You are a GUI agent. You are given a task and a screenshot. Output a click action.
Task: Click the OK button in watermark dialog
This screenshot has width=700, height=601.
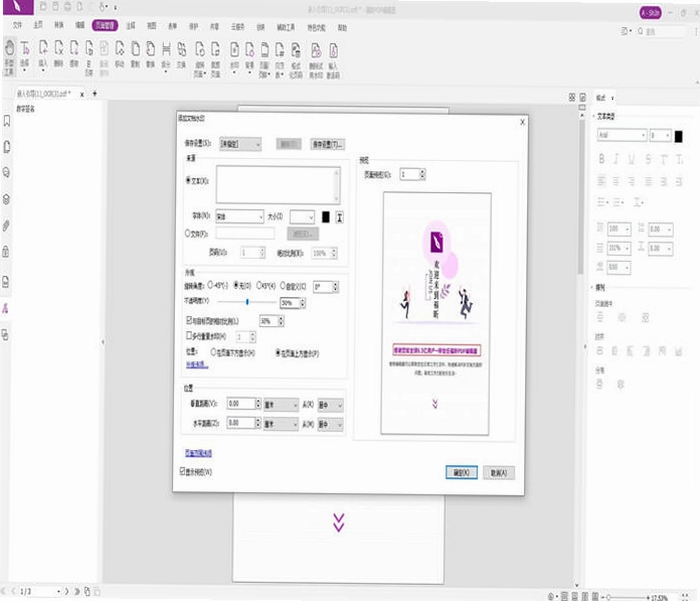461,472
